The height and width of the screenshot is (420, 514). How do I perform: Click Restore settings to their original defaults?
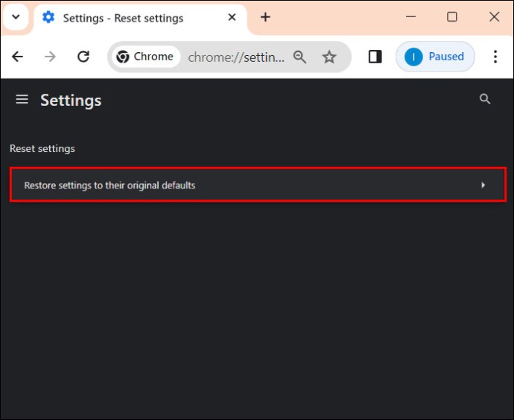[x=110, y=185]
